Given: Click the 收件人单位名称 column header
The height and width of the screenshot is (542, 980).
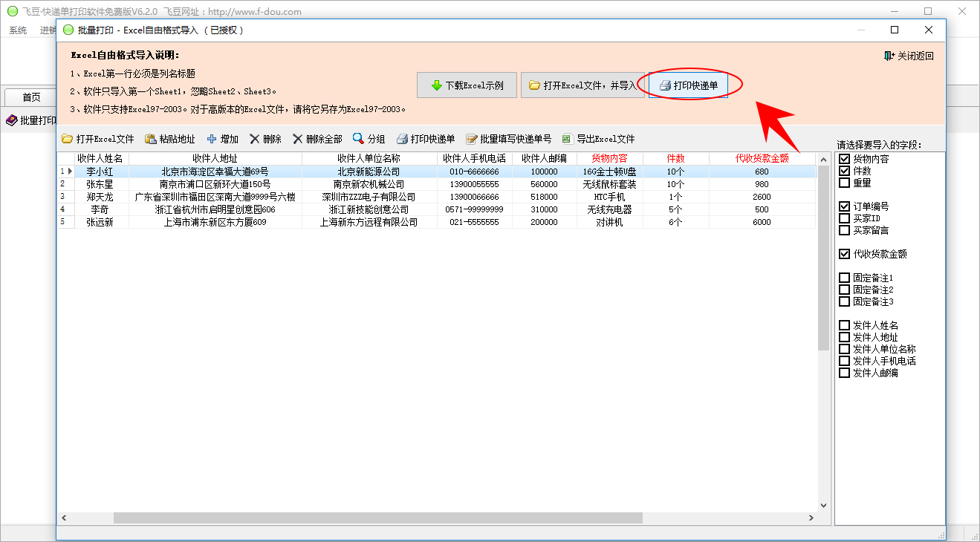Looking at the screenshot, I should pos(369,159).
